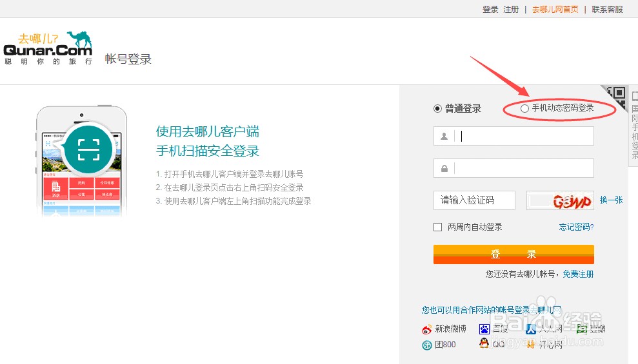This screenshot has width=638, height=364.
Task: Click the 您也可以用合作网站的帐号登录去哪儿网 text
Action: [x=492, y=310]
